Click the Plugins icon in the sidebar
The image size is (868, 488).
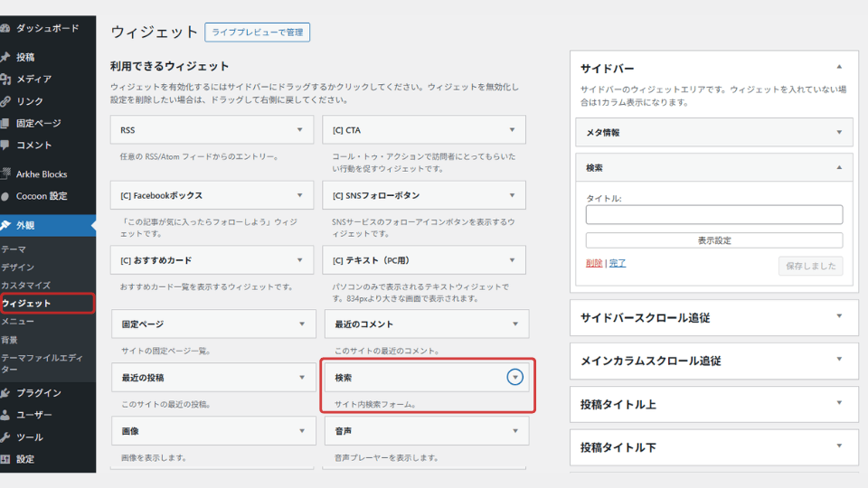[5, 393]
